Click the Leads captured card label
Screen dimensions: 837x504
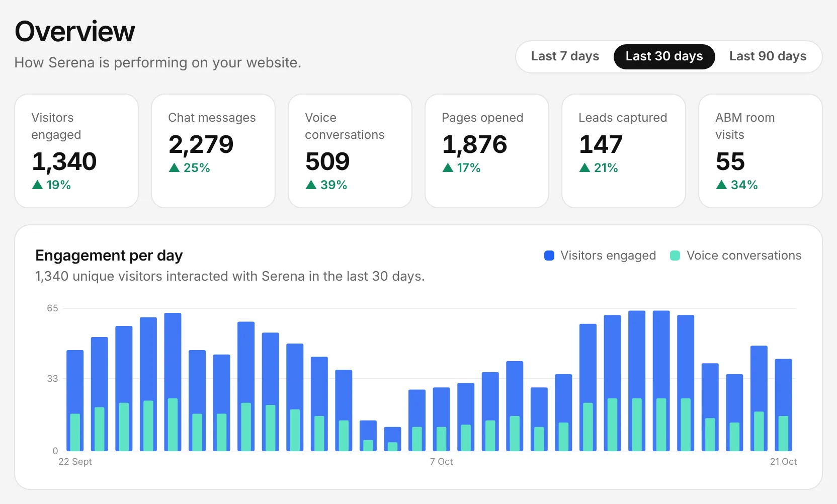(623, 118)
